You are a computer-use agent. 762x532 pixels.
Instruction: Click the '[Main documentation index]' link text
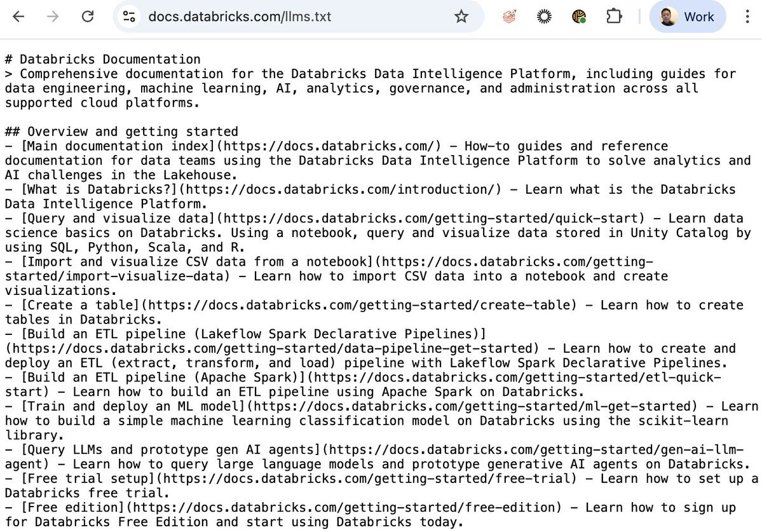[118, 146]
